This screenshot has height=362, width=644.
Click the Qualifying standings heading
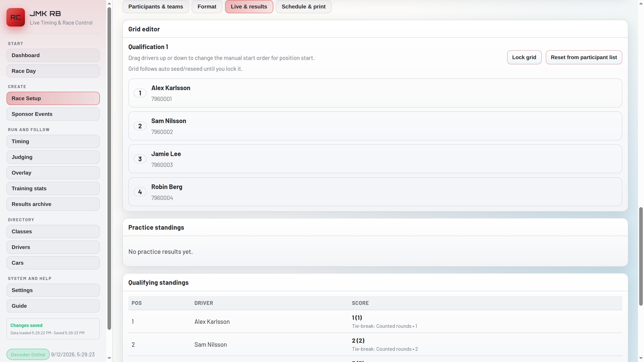click(159, 283)
